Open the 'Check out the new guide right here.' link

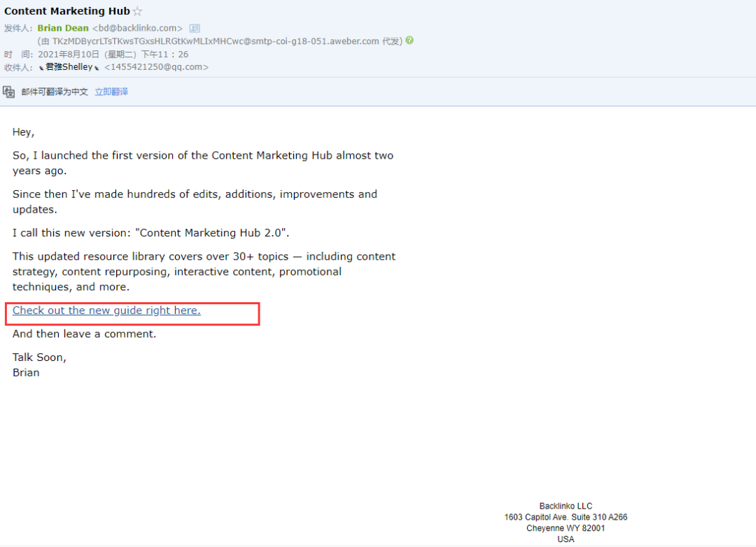(106, 311)
